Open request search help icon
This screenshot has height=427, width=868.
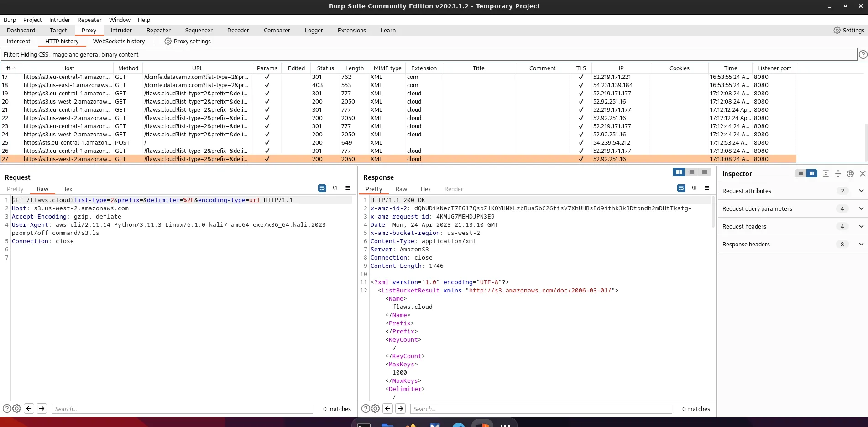point(7,409)
